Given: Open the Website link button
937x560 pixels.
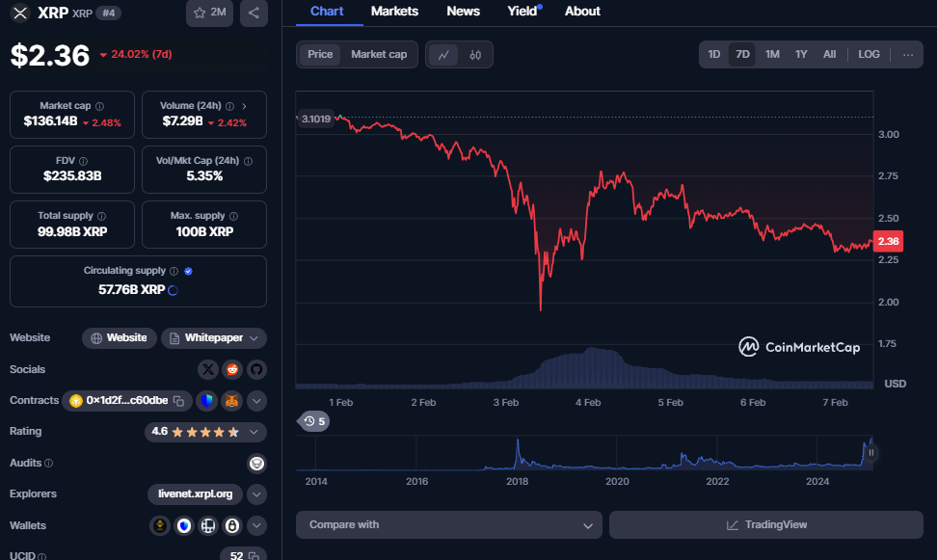Looking at the screenshot, I should (119, 338).
